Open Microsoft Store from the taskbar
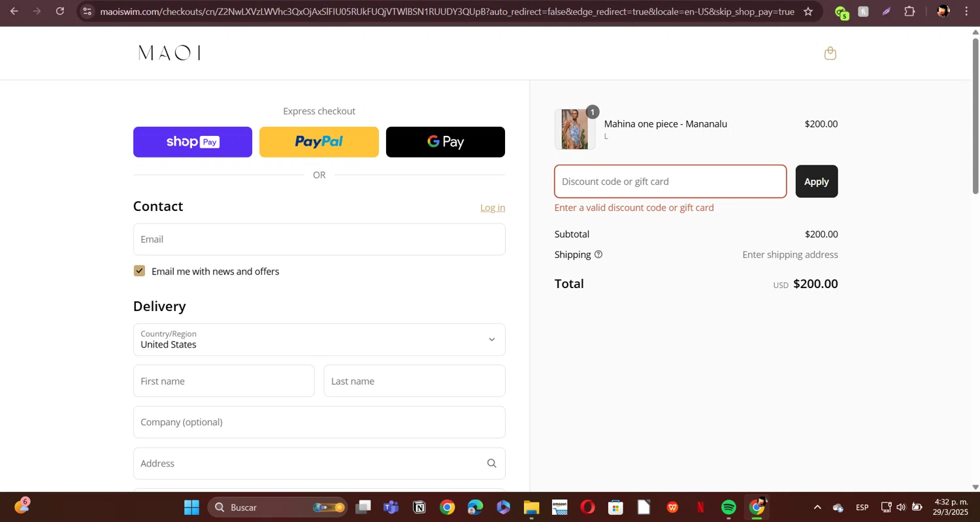980x522 pixels. pos(615,507)
